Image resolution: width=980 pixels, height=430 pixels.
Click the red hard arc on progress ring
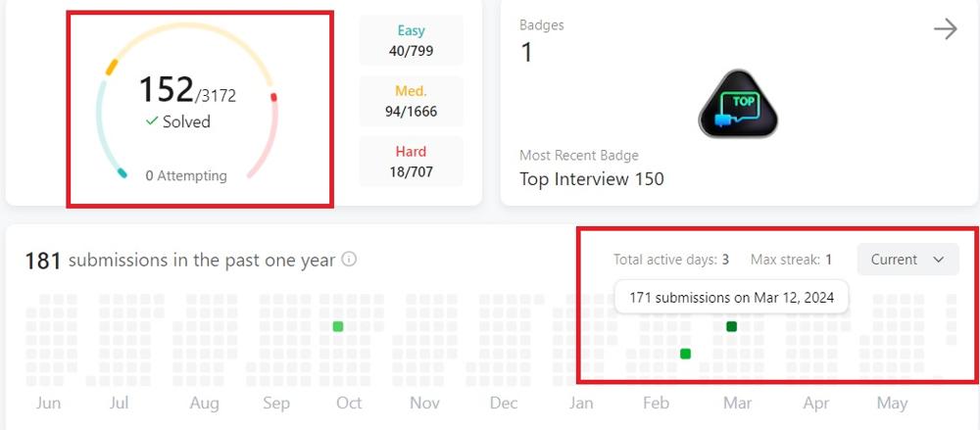click(x=273, y=97)
